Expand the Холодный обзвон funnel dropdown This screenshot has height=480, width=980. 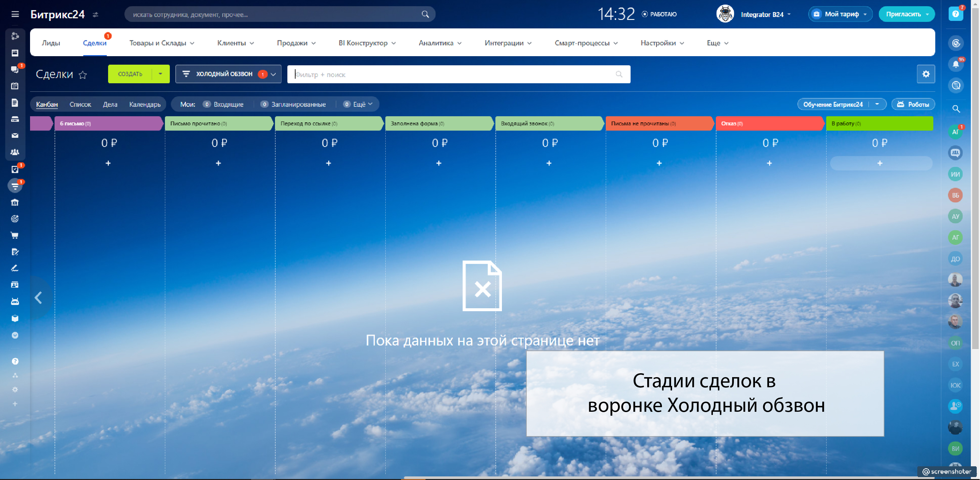coord(273,74)
